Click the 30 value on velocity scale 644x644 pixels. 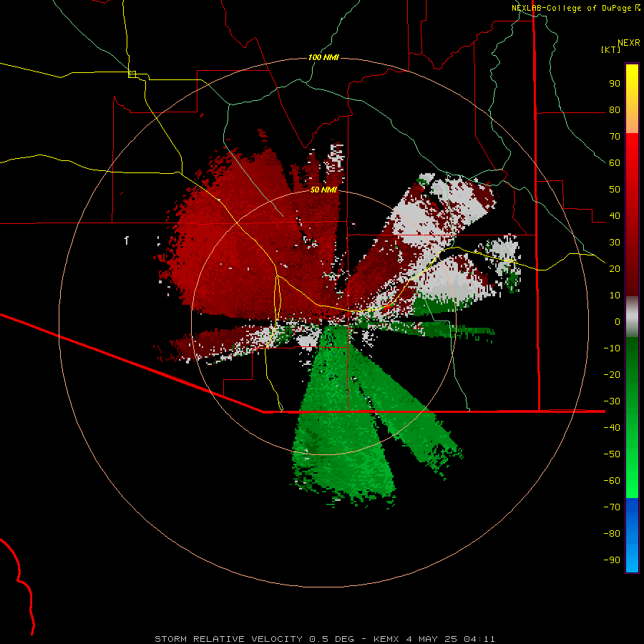615,243
